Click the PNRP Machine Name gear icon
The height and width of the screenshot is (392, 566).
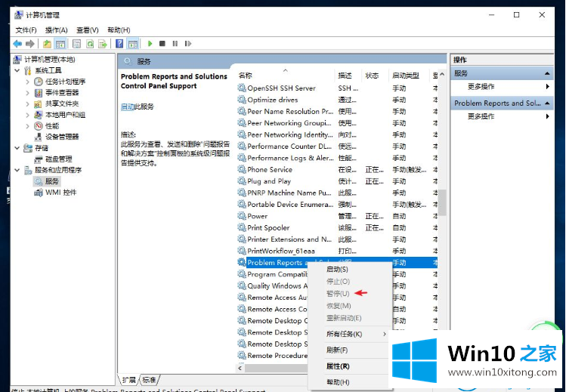[242, 193]
